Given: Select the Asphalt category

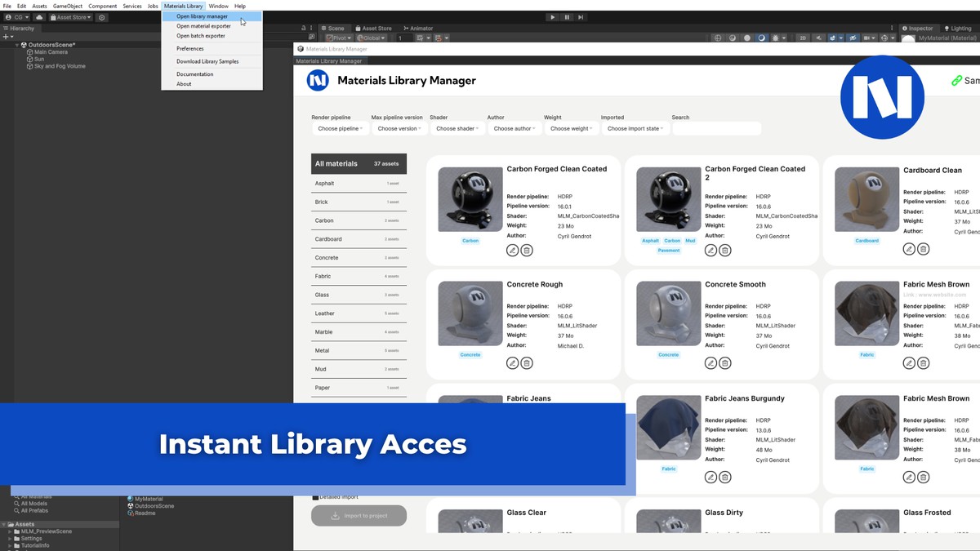Looking at the screenshot, I should (x=359, y=184).
